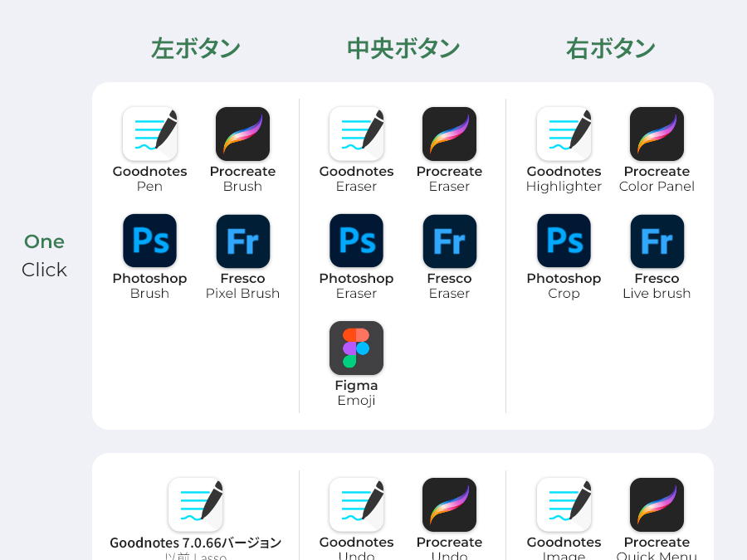Click the Goodnotes Undo icon
747x560 pixels.
pos(356,504)
